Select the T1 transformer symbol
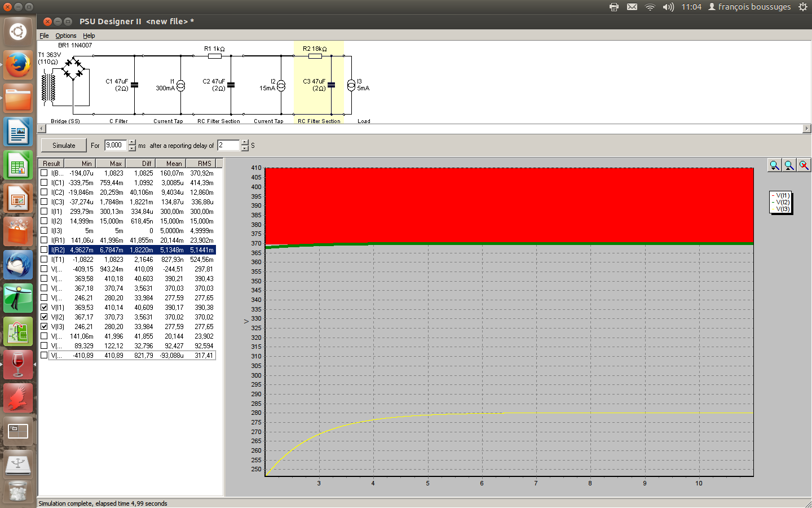 (49, 87)
